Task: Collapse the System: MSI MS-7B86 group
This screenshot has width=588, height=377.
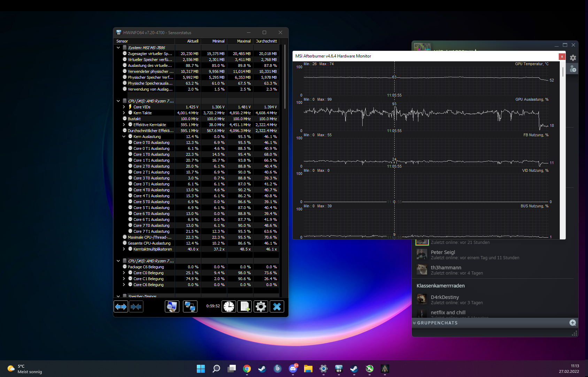Action: pos(118,48)
